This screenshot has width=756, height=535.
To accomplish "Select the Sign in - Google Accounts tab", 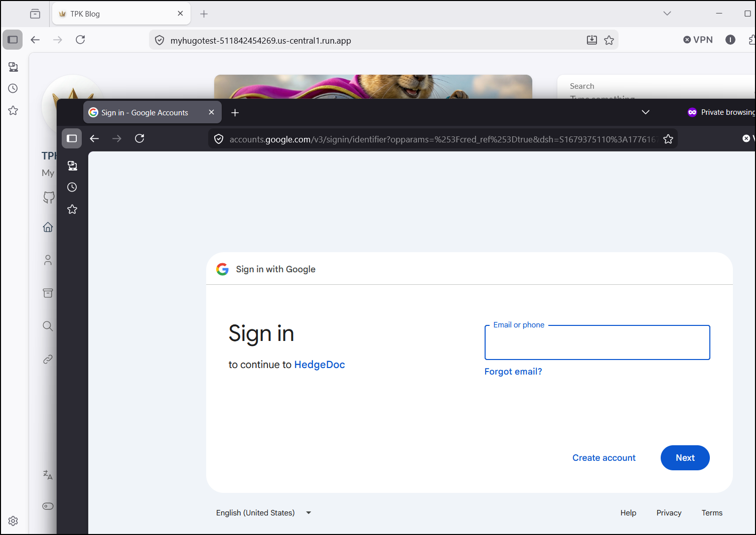I will [x=144, y=113].
